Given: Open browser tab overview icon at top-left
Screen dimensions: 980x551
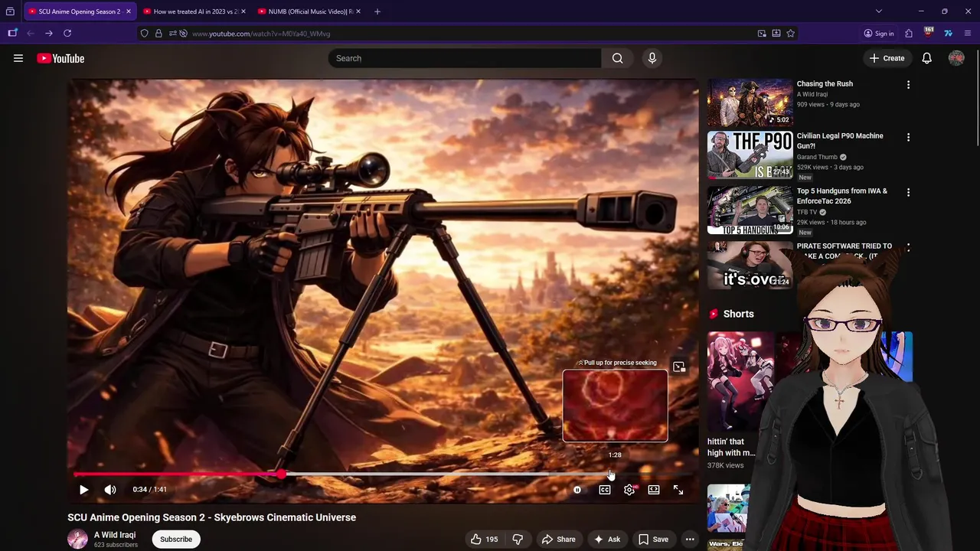Looking at the screenshot, I should tap(10, 11).
